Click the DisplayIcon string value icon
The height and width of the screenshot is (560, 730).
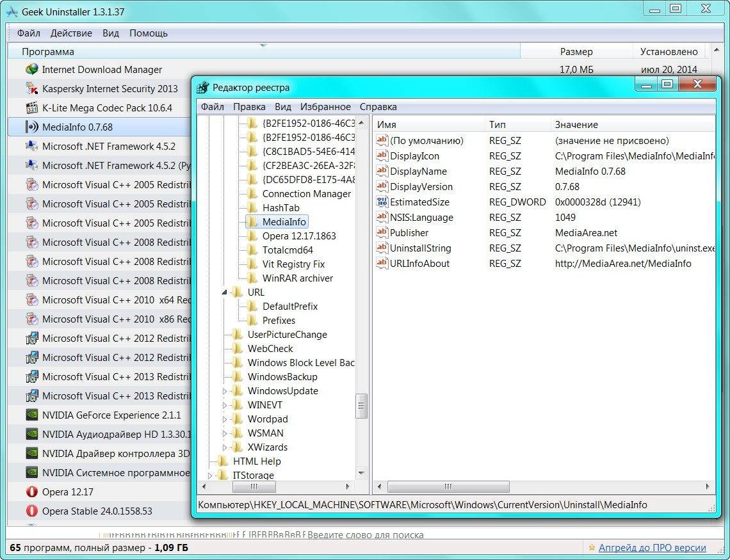[x=382, y=156]
